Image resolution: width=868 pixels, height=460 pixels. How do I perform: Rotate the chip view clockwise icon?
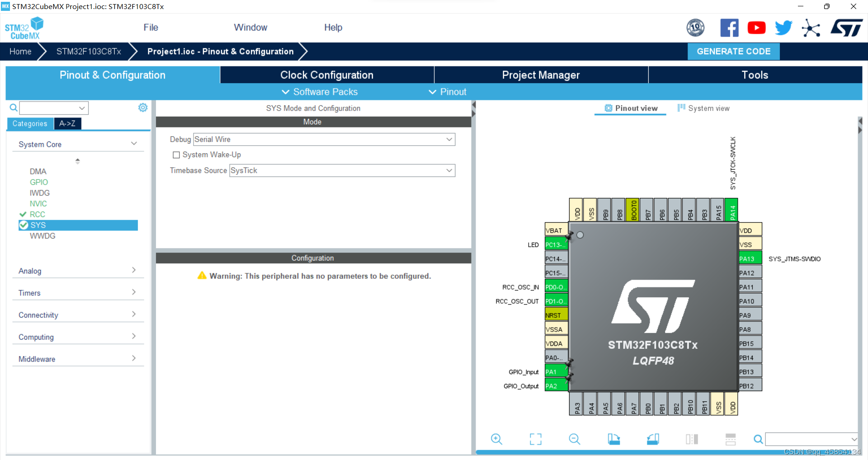point(613,439)
